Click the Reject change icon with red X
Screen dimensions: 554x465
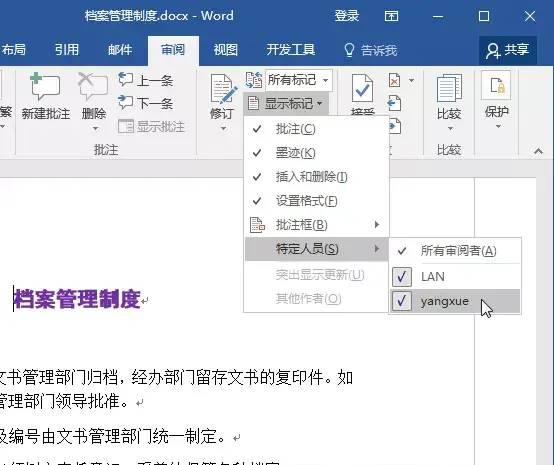click(394, 81)
